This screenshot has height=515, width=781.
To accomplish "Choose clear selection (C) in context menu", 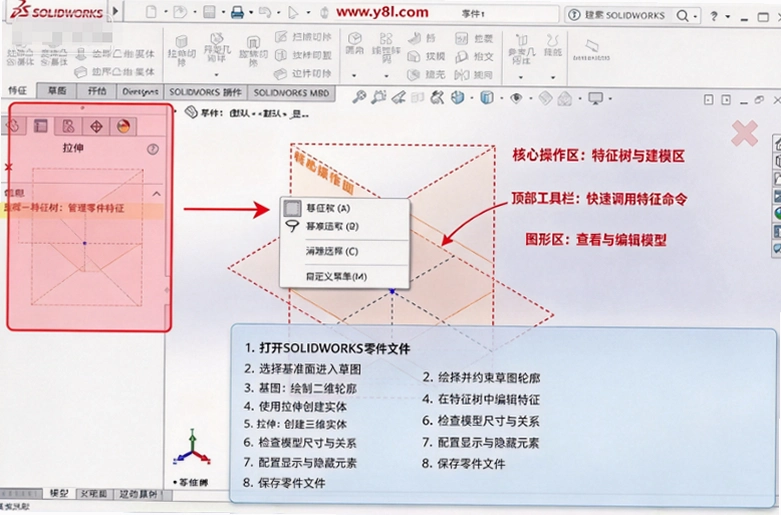I will tap(345, 251).
